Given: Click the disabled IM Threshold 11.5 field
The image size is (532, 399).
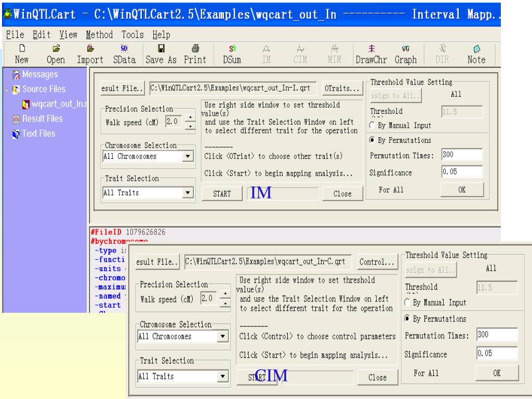Looking at the screenshot, I should tap(462, 112).
